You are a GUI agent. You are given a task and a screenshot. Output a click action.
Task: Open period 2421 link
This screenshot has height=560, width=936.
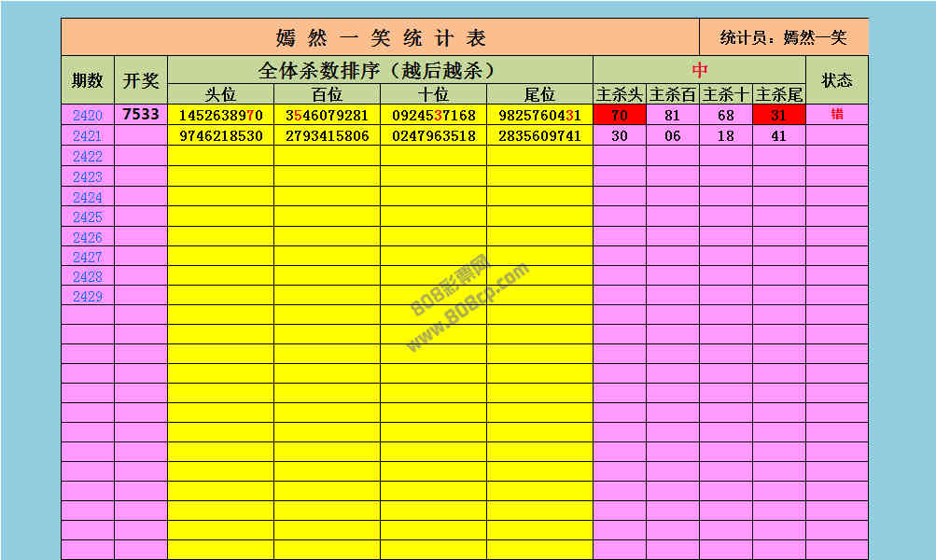[x=88, y=136]
